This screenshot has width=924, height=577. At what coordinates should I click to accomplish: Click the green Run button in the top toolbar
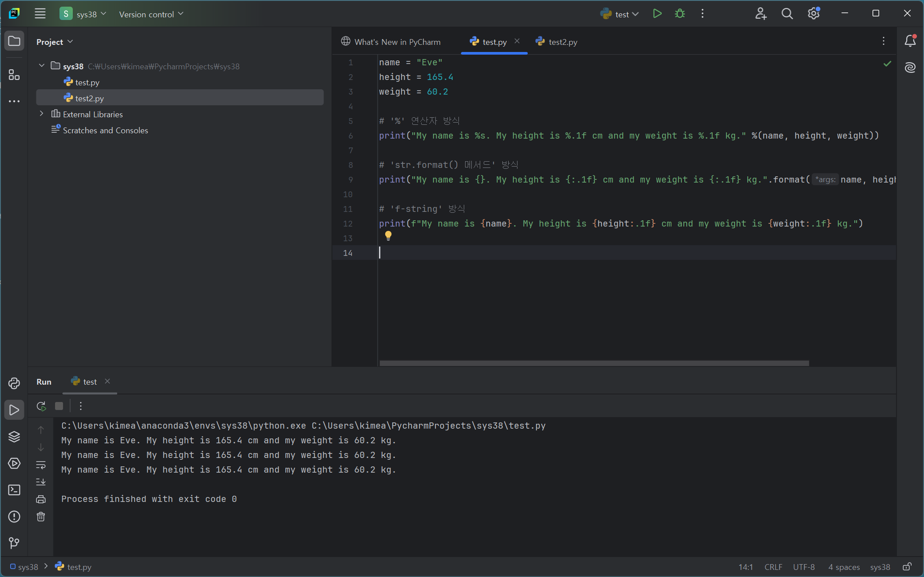tap(657, 14)
